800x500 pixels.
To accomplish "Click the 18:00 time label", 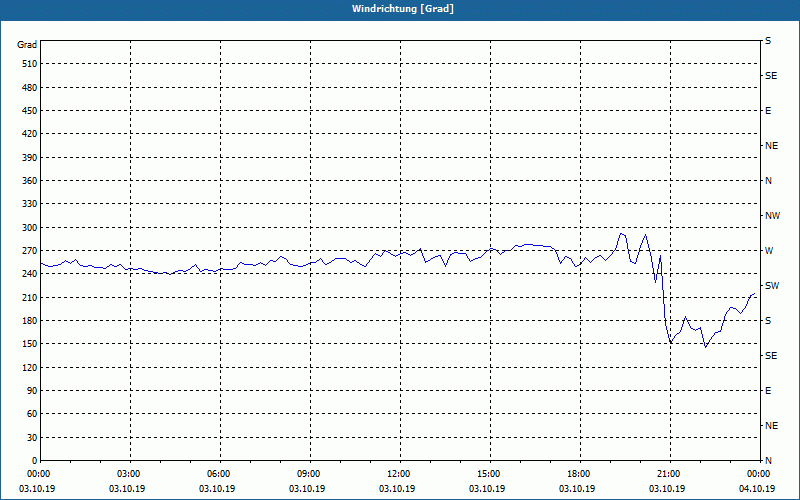I will [580, 474].
